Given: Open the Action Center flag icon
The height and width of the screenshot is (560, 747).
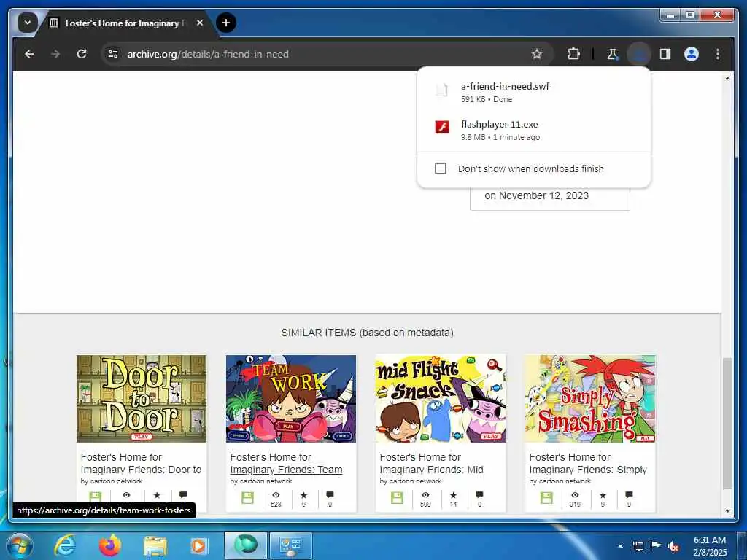Looking at the screenshot, I should click(656, 546).
